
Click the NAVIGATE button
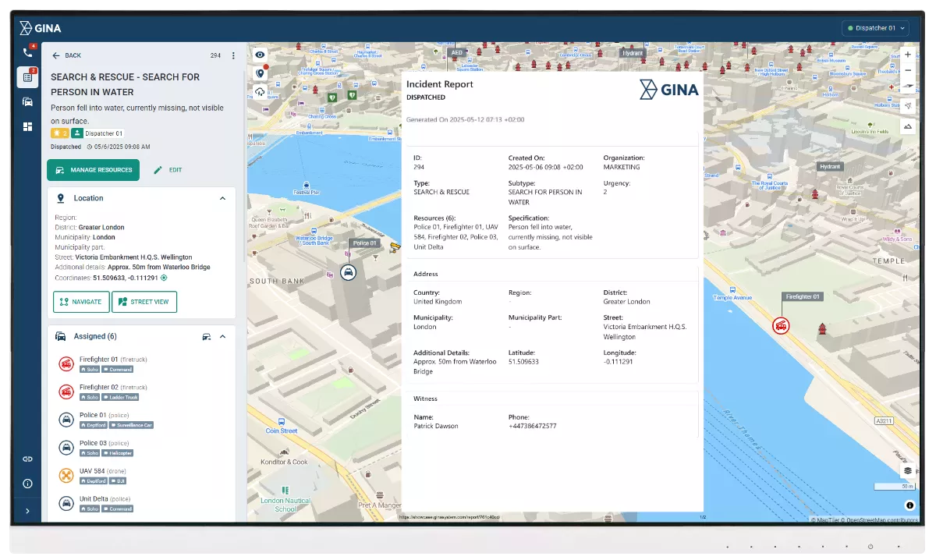[x=81, y=302]
